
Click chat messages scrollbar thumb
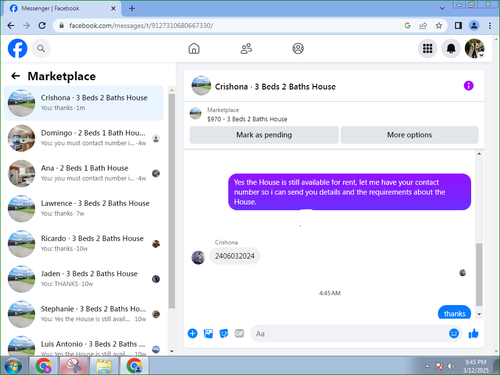coord(479,274)
